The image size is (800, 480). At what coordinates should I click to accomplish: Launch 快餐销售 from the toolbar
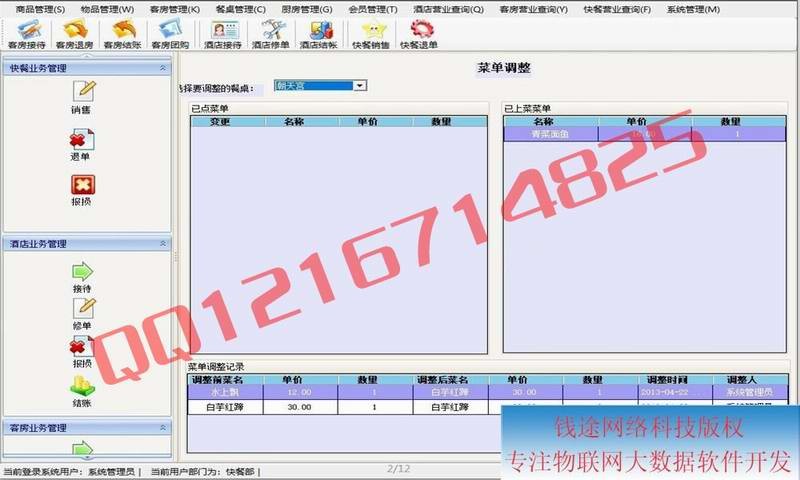371,34
